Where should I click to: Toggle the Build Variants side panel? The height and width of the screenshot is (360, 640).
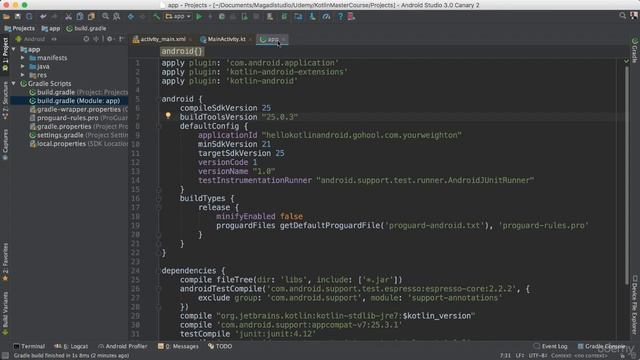5,313
